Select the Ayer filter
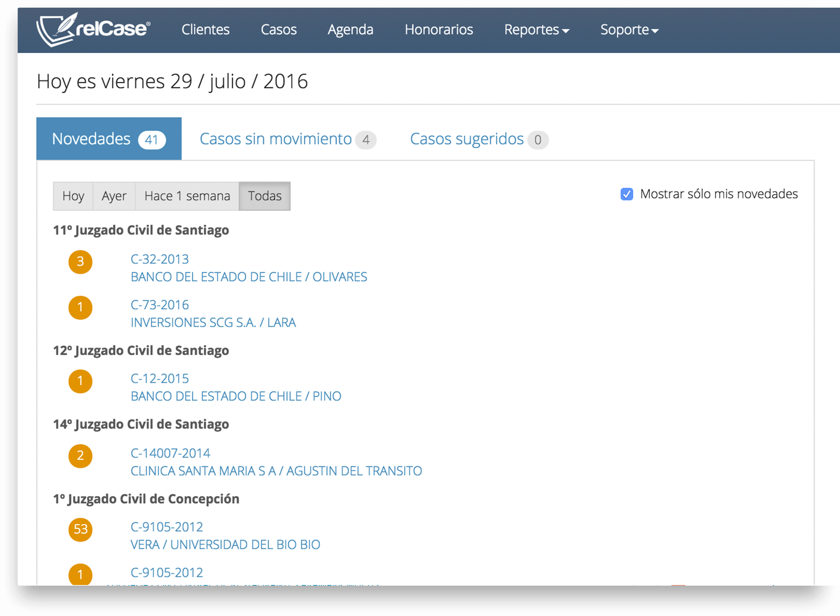The width and height of the screenshot is (840, 616). 114,196
